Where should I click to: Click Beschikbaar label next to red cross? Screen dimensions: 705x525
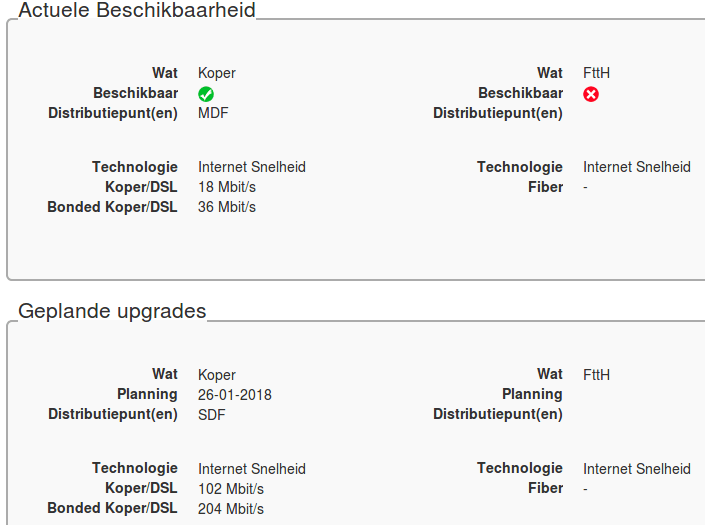[x=520, y=93]
